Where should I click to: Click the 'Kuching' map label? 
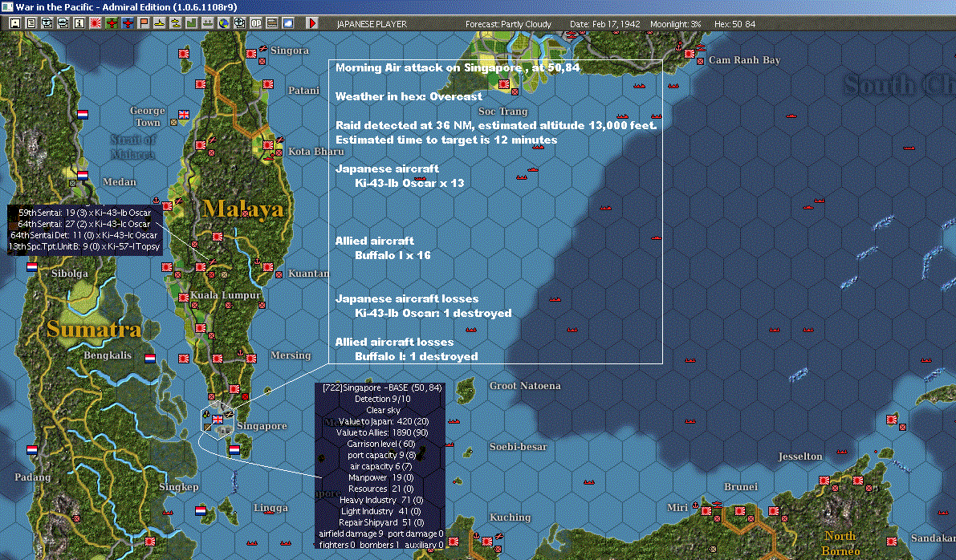(510, 517)
